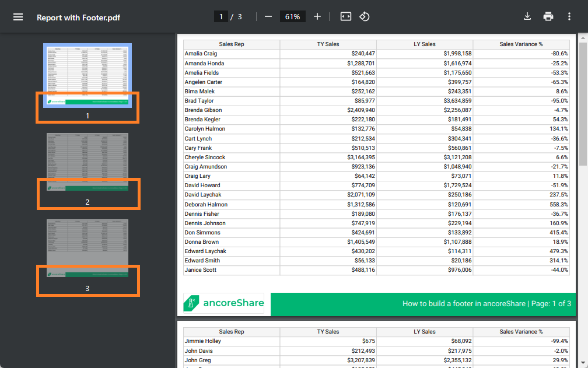Jump to page 3 thumbnail
The image size is (588, 368).
pos(87,248)
